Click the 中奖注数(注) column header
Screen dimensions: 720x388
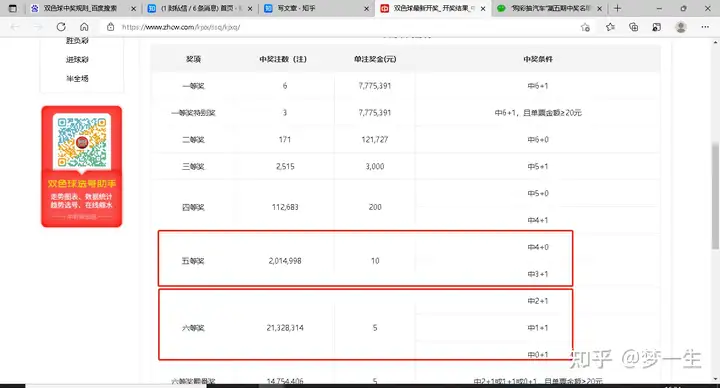pos(283,59)
